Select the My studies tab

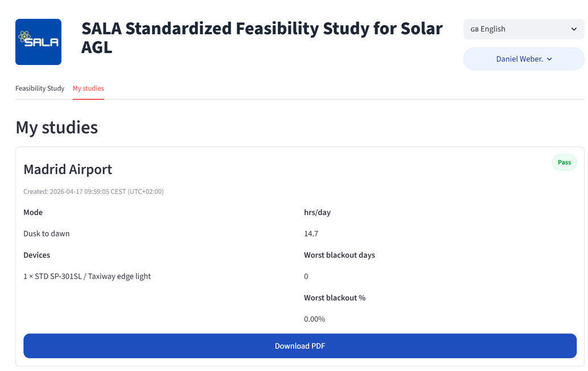coord(88,88)
